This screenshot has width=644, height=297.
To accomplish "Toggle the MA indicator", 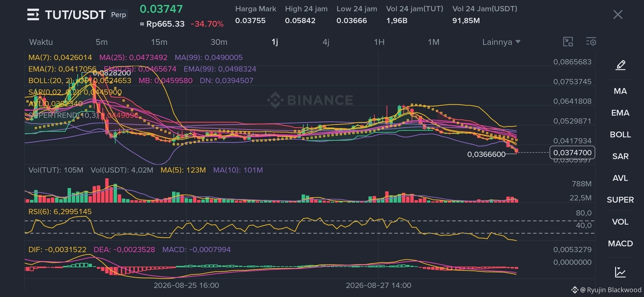I will click(x=620, y=91).
